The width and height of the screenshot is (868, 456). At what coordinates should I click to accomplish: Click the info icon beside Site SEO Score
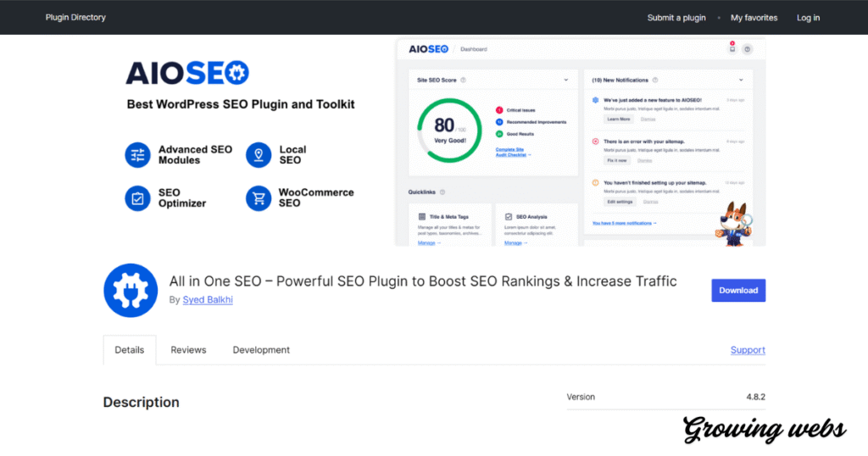[x=464, y=81]
